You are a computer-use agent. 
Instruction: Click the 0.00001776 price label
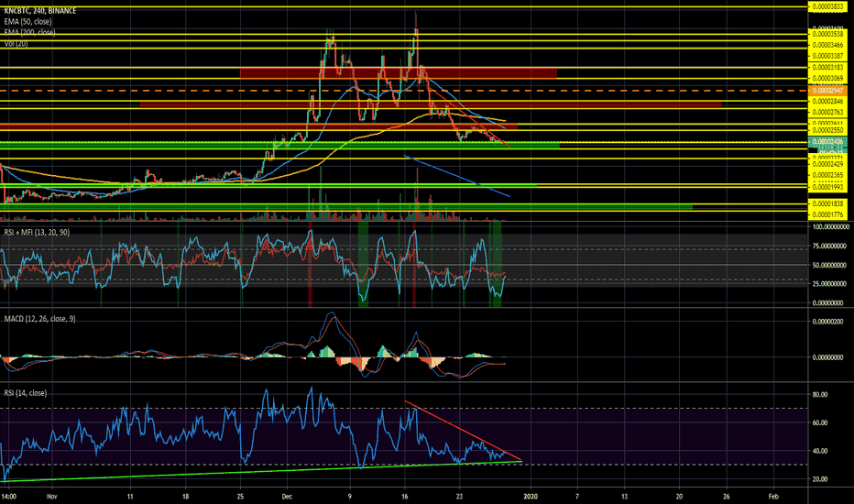[x=827, y=214]
